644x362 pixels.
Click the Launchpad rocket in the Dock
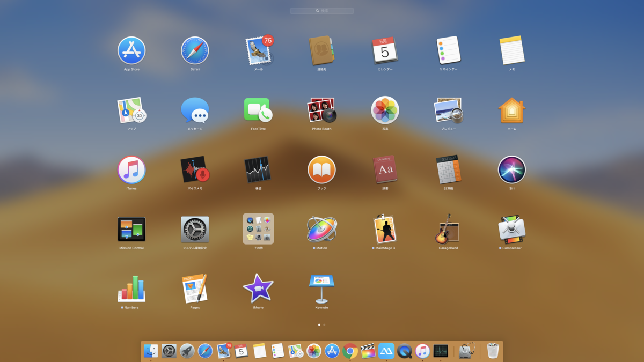coord(187,351)
